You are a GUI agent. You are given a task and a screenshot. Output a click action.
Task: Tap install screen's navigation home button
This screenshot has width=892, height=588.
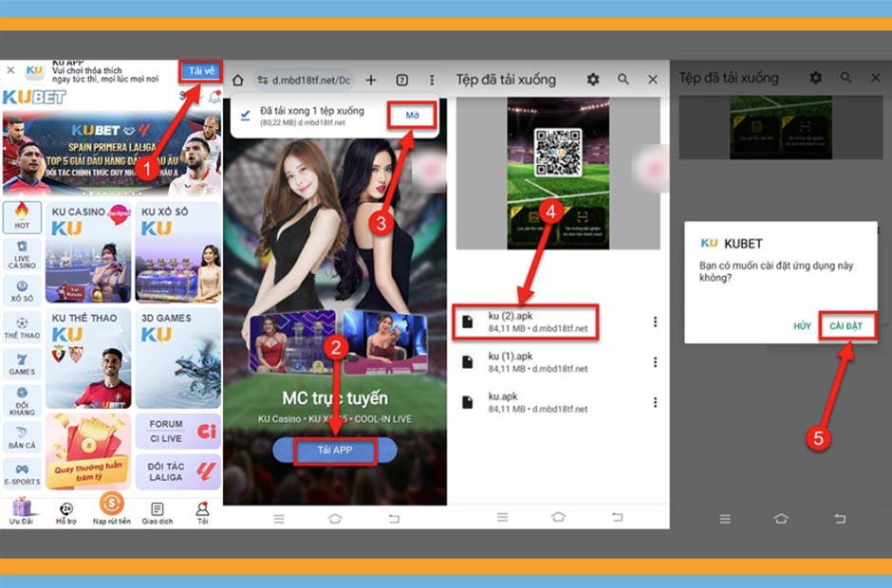coord(781,519)
